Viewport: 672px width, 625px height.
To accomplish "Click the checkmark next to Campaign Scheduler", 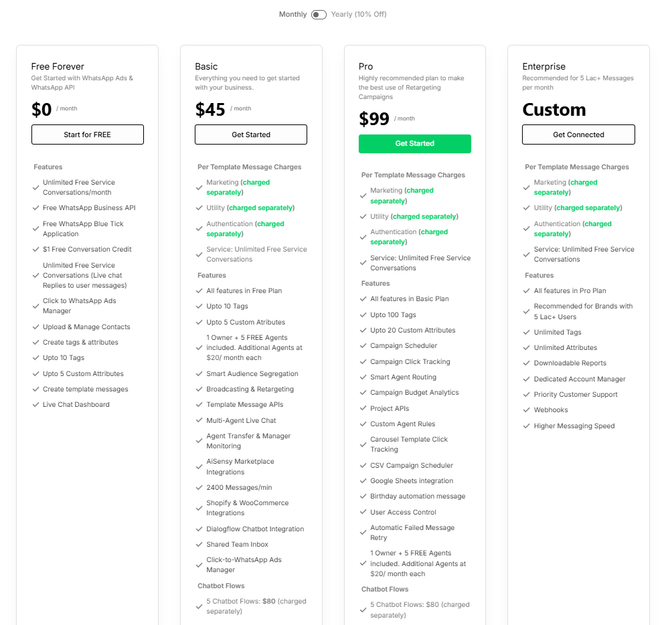I will click(x=363, y=345).
